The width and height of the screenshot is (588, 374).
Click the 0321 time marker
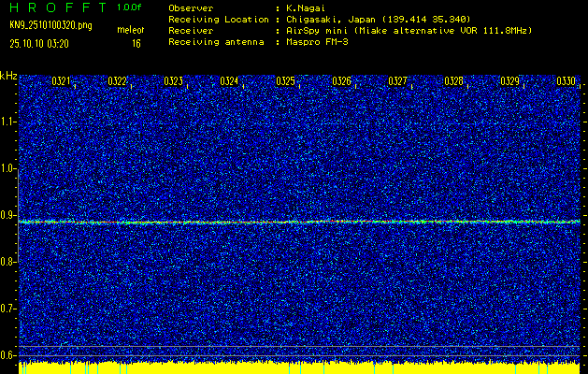pos(62,81)
